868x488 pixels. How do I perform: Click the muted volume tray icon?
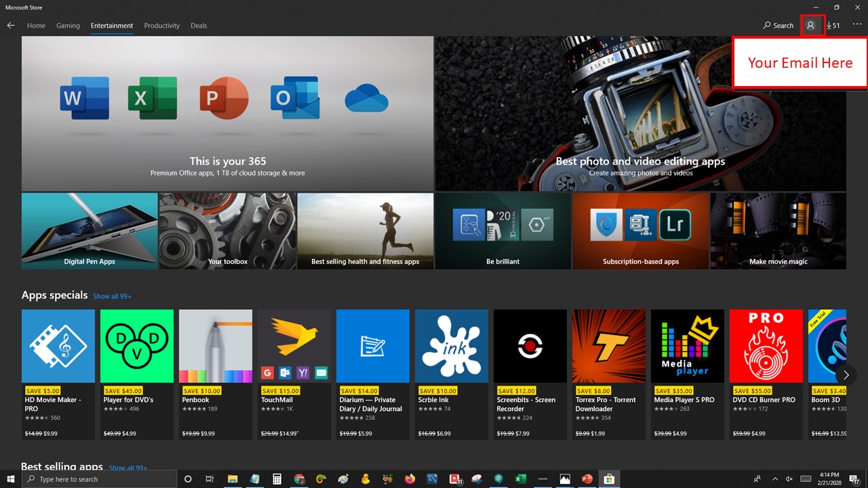click(x=790, y=479)
